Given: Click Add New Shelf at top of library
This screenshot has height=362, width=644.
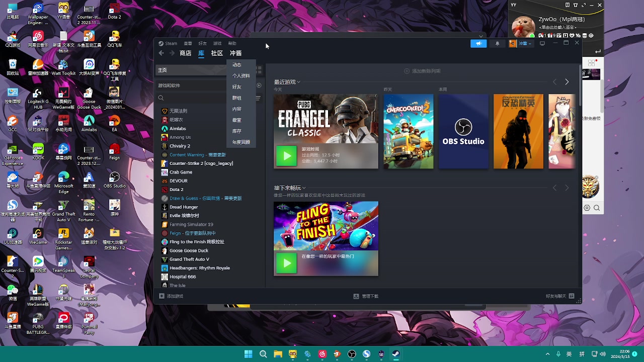Looking at the screenshot, I should point(423,71).
